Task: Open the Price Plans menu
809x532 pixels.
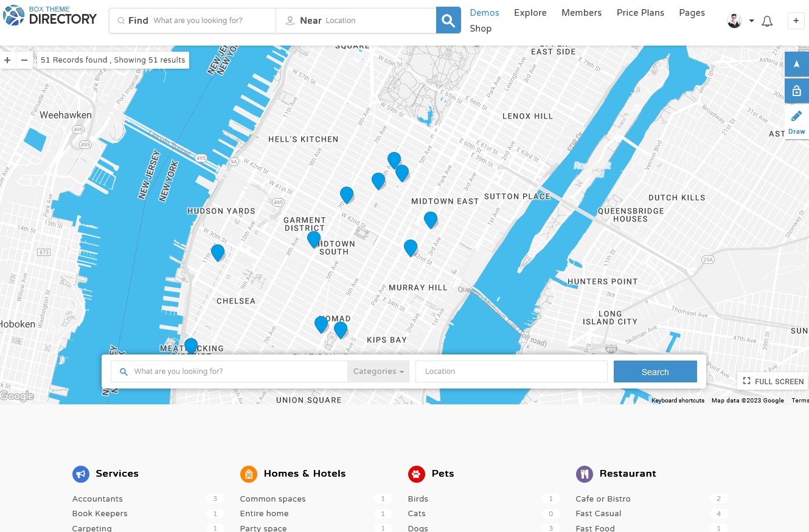Action: point(641,13)
